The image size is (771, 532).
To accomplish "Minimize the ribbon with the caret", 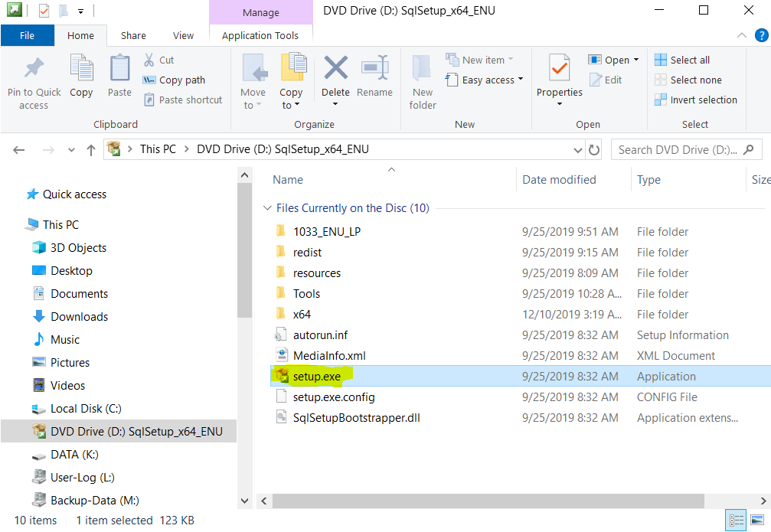I will pos(742,35).
